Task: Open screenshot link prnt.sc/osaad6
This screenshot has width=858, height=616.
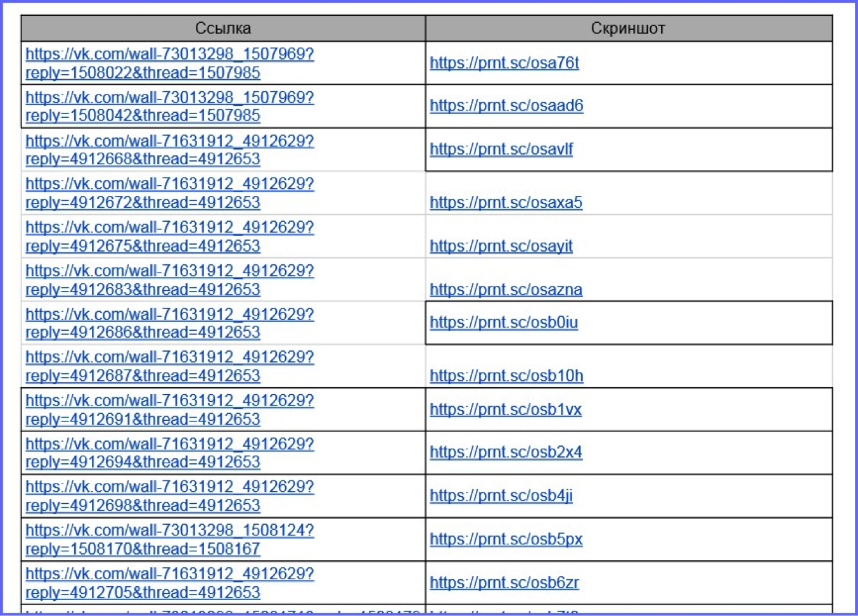Action: (506, 106)
